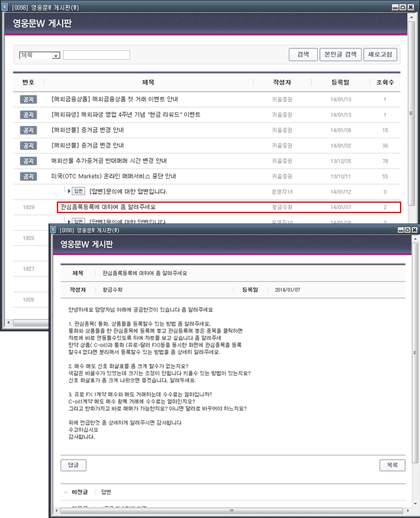
Task: Click the back window horizontal scroll-left arrow
Action: click(8, 322)
